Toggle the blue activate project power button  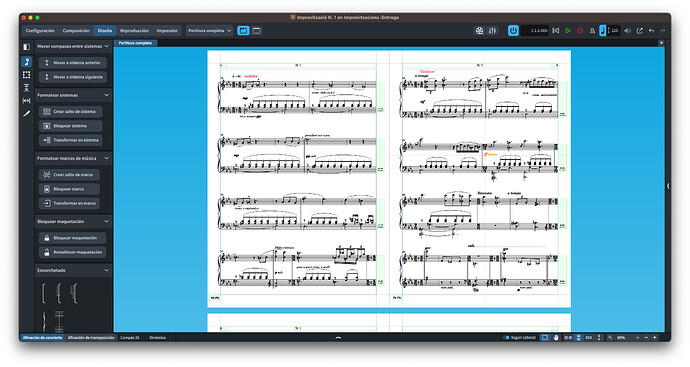513,31
